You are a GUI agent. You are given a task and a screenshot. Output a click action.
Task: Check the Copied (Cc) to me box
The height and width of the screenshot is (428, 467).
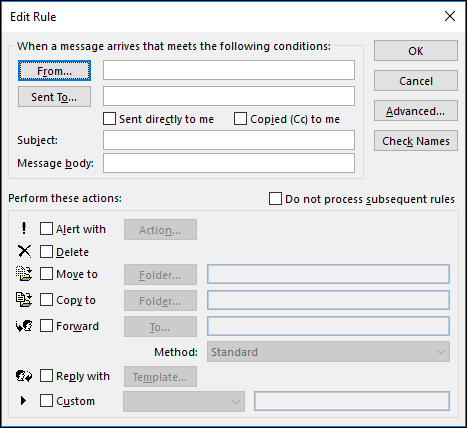click(x=240, y=119)
